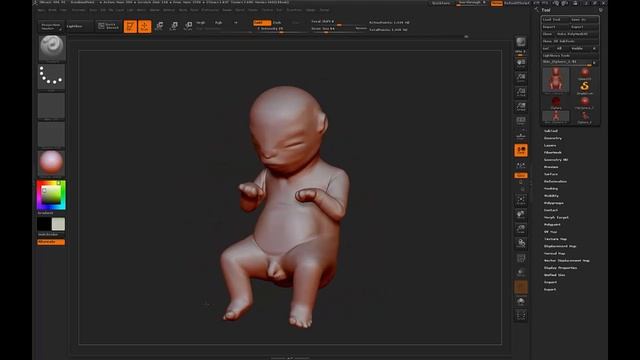Toggle Mrgb paint mode

pyautogui.click(x=200, y=23)
